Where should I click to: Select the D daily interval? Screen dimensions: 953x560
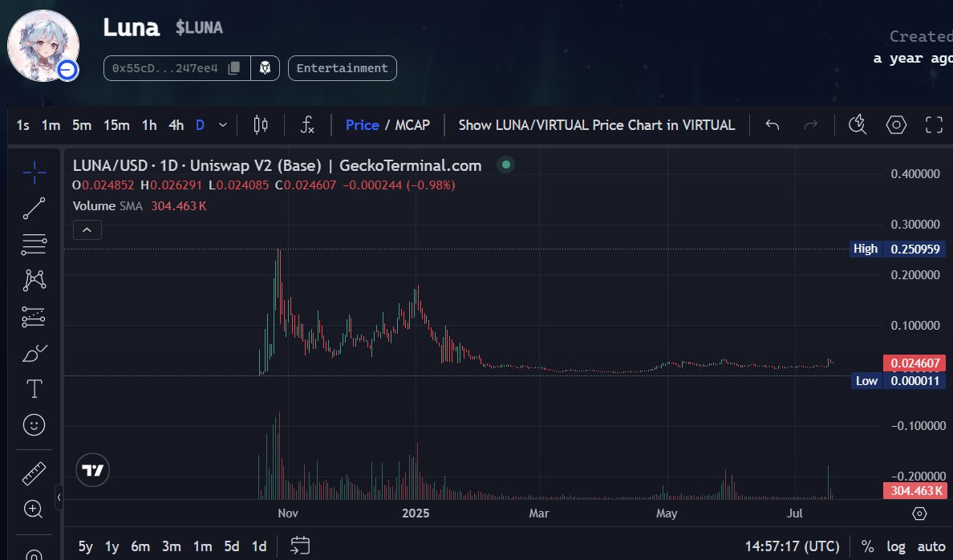pos(200,125)
